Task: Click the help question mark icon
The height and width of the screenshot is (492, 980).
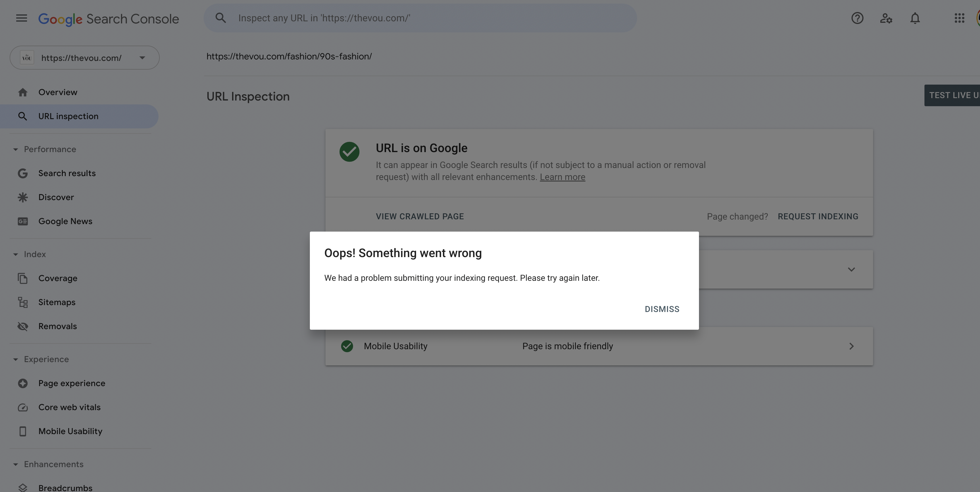Action: coord(857,18)
